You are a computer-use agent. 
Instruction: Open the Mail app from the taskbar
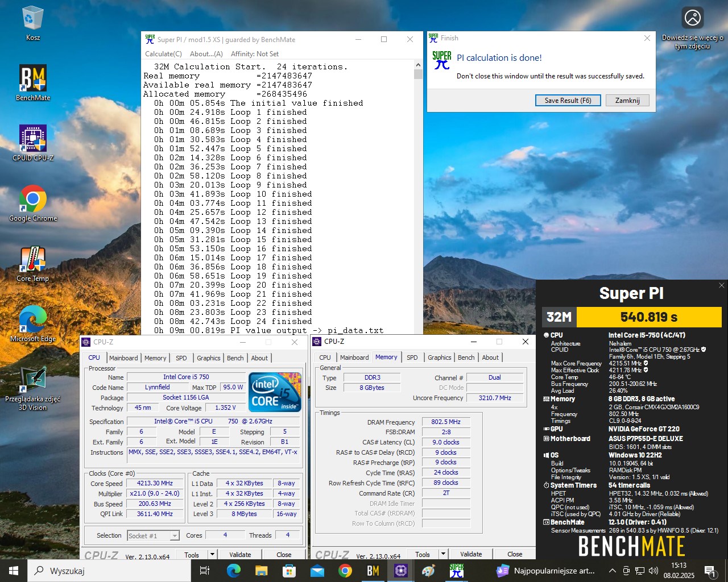coord(317,571)
